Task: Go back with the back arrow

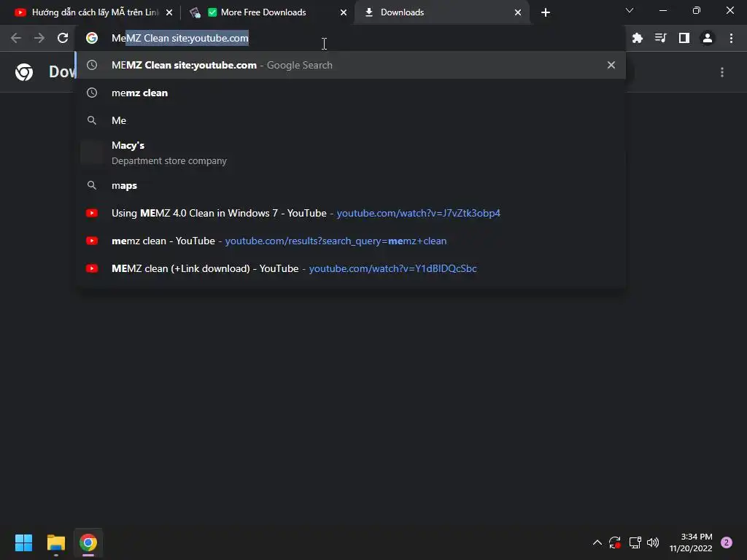Action: [x=16, y=38]
